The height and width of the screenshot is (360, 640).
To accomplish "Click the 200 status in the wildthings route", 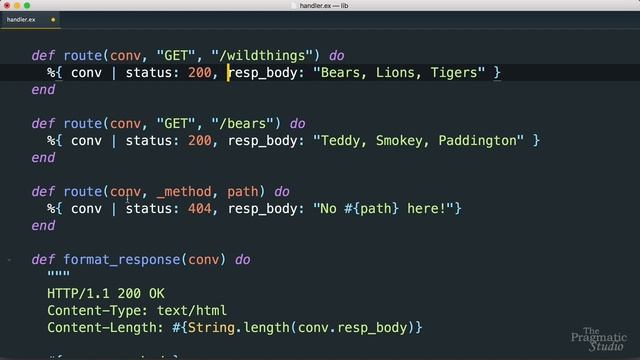I will coord(200,73).
